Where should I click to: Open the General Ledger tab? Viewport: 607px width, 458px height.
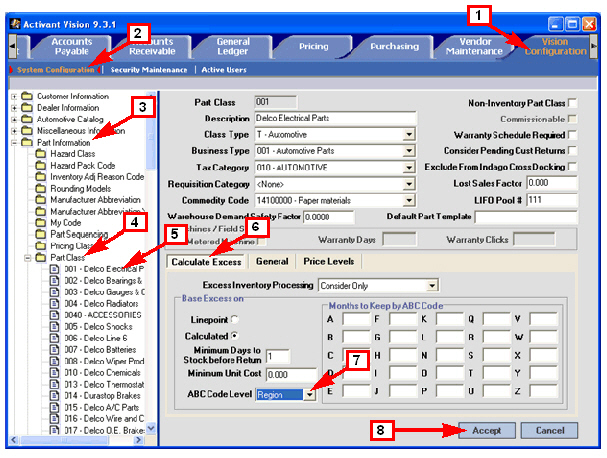233,46
